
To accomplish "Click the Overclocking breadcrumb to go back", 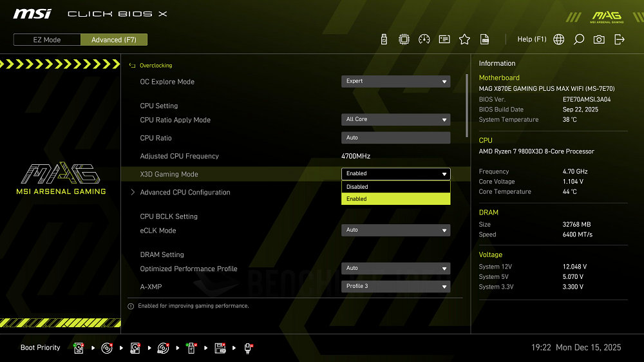I will pos(155,66).
